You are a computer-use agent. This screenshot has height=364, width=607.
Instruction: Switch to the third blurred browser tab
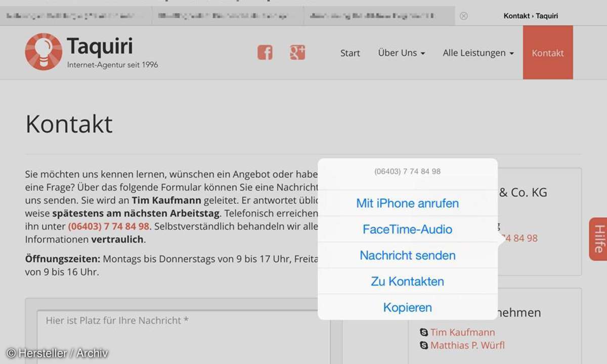coord(379,16)
